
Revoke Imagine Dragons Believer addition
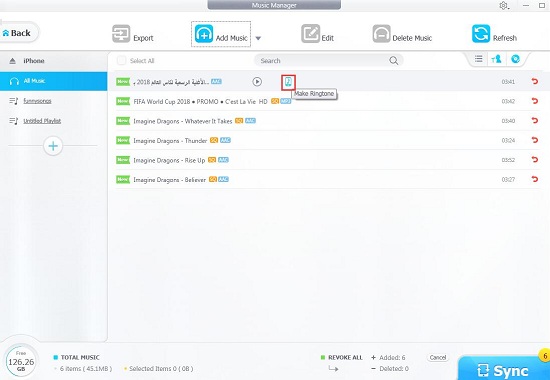point(534,179)
